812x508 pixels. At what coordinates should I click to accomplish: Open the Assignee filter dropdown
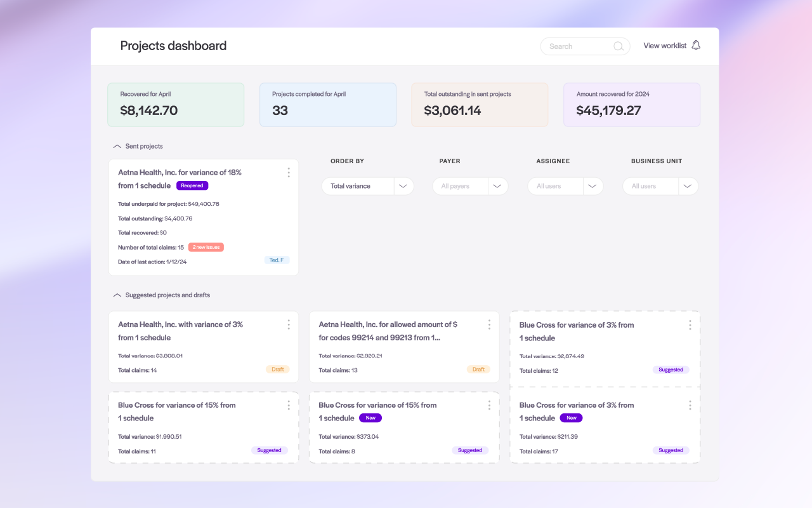pos(593,186)
